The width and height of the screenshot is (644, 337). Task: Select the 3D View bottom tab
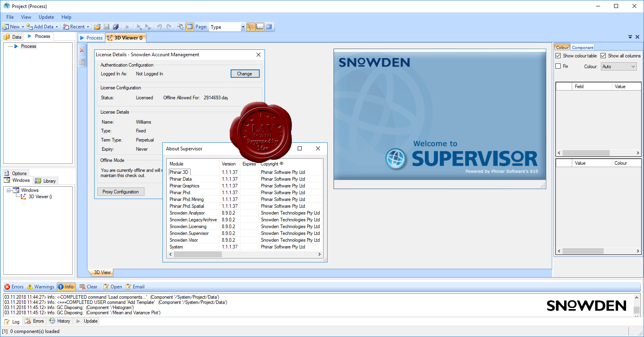[102, 272]
